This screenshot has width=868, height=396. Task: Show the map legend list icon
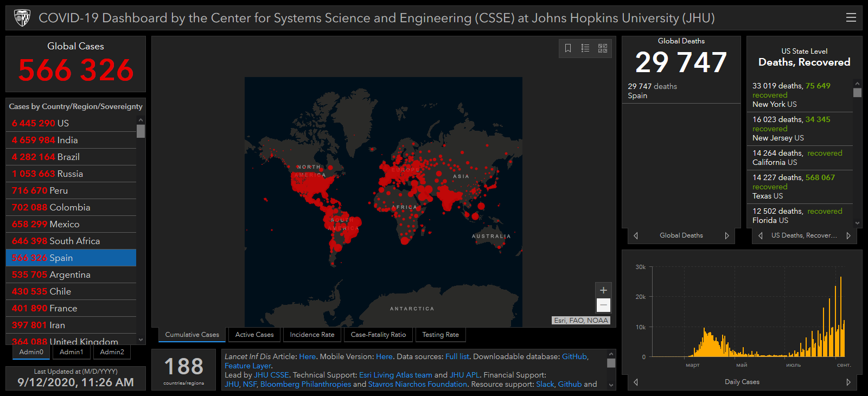tap(585, 48)
